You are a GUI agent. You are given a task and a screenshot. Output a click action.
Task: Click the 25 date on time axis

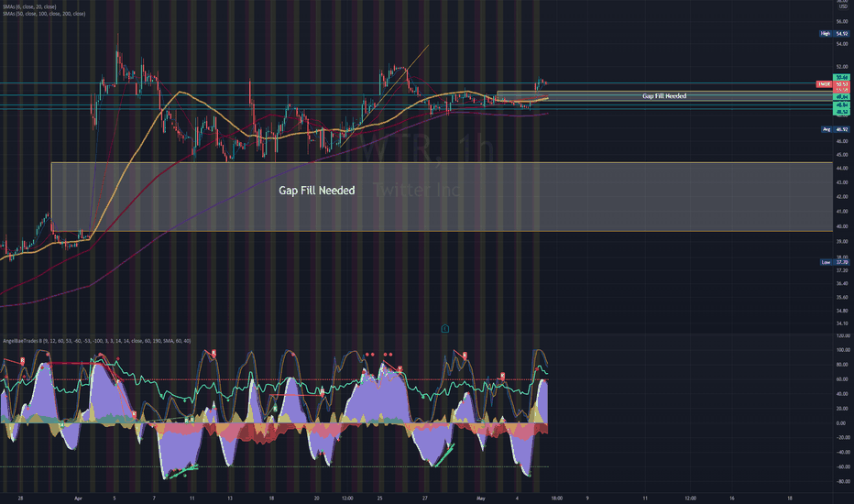point(379,498)
